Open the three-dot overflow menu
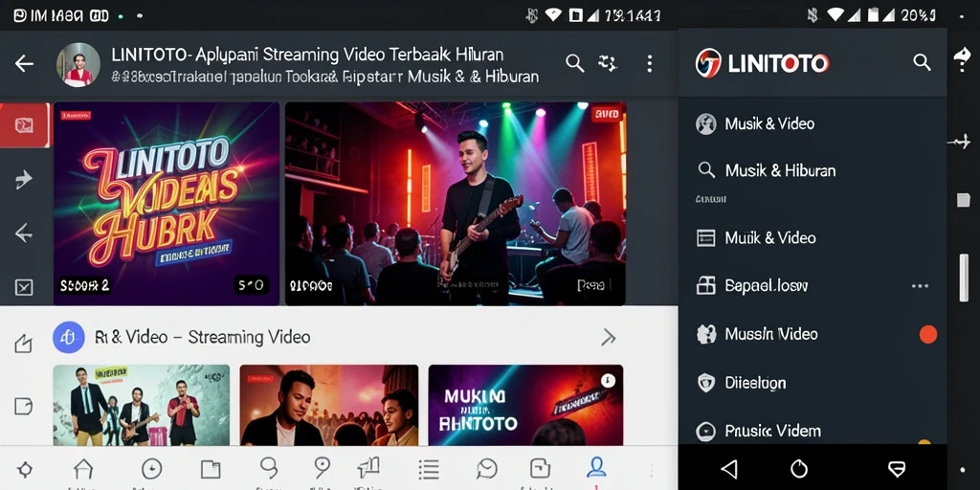This screenshot has width=980, height=490. click(x=650, y=63)
